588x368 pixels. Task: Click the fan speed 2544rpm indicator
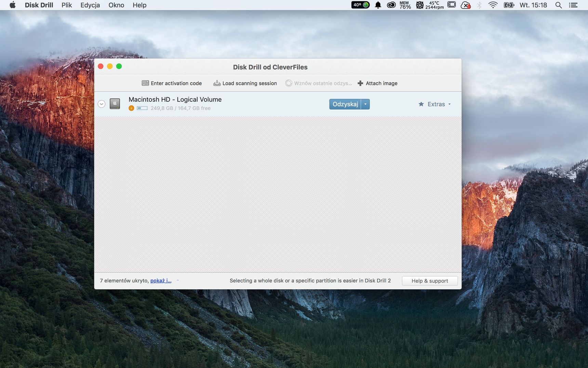point(430,5)
